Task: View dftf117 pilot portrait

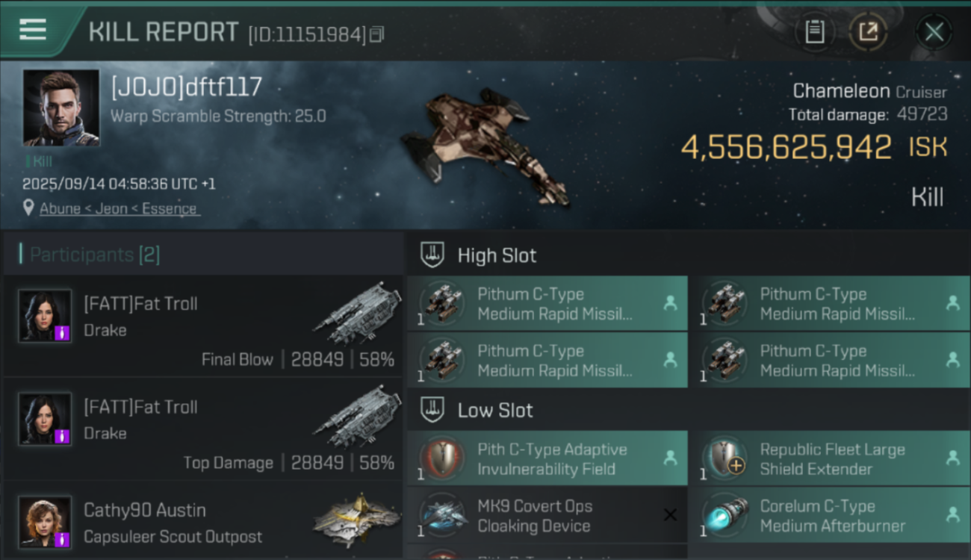Action: click(61, 108)
